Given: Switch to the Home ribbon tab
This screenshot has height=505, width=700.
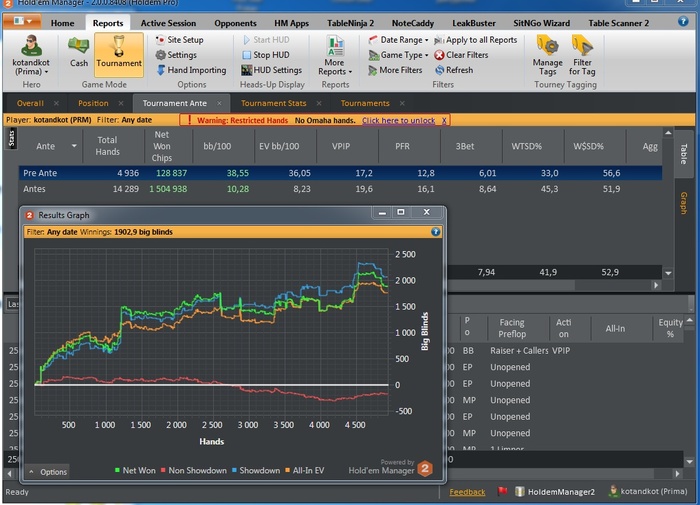Looking at the screenshot, I should (62, 23).
